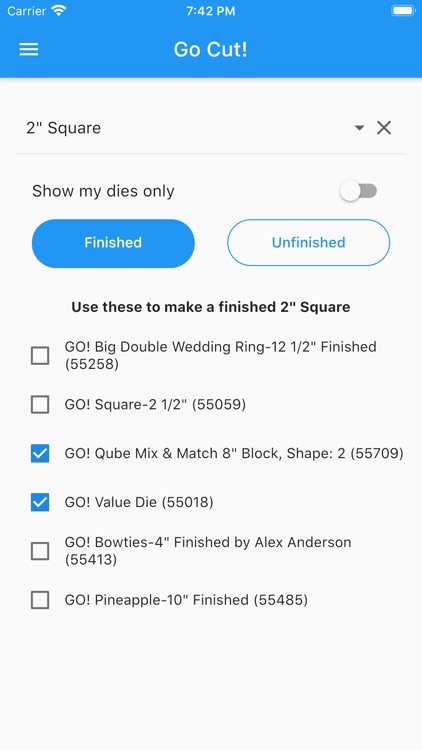
Task: Expand the shape dropdown arrow
Action: 359,128
